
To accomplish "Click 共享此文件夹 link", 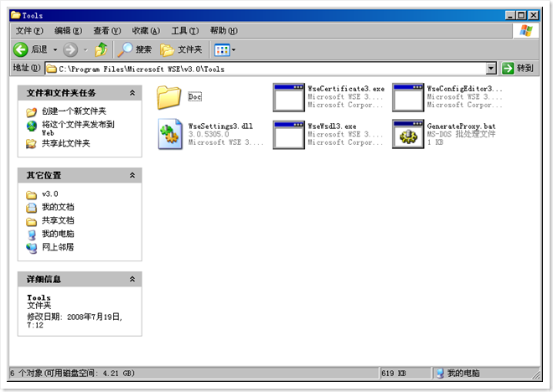I will click(66, 143).
